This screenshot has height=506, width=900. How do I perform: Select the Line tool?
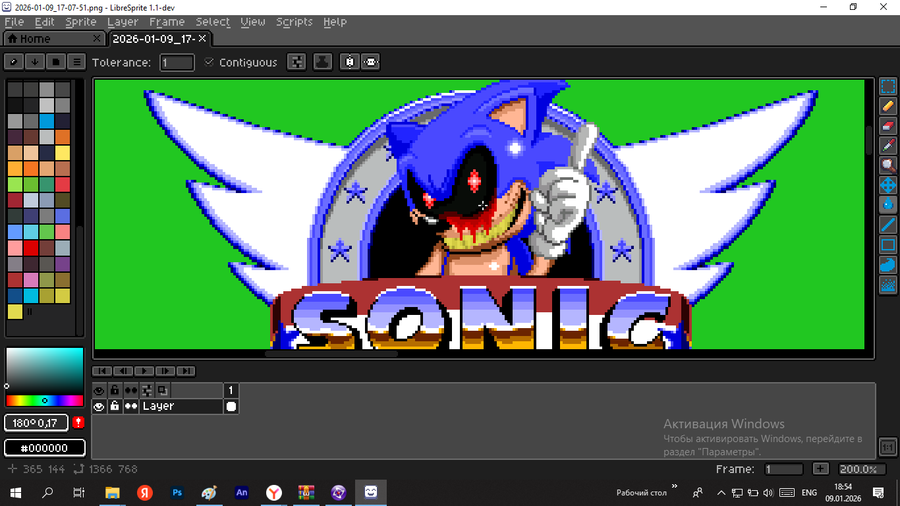click(x=887, y=225)
